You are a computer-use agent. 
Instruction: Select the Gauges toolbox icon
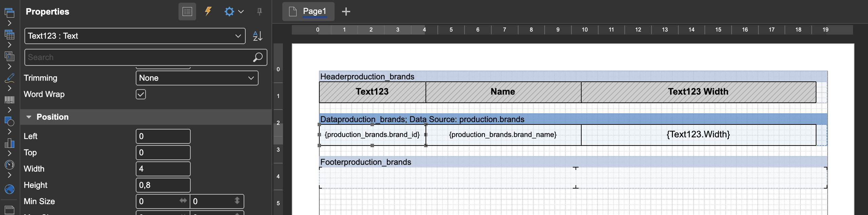10,164
